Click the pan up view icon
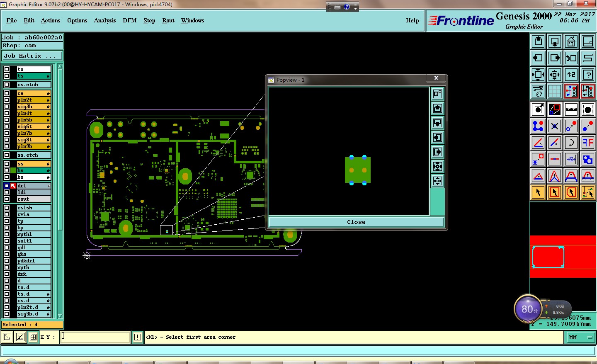This screenshot has height=364, width=597. 538,41
